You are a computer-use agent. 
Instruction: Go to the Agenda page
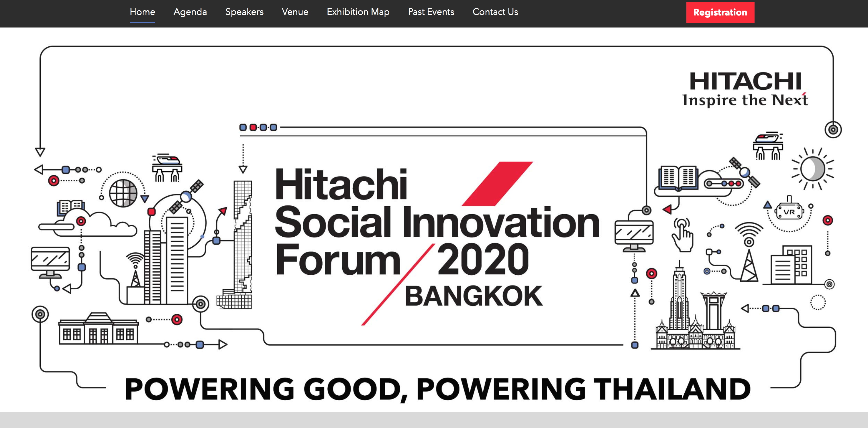[x=190, y=12]
